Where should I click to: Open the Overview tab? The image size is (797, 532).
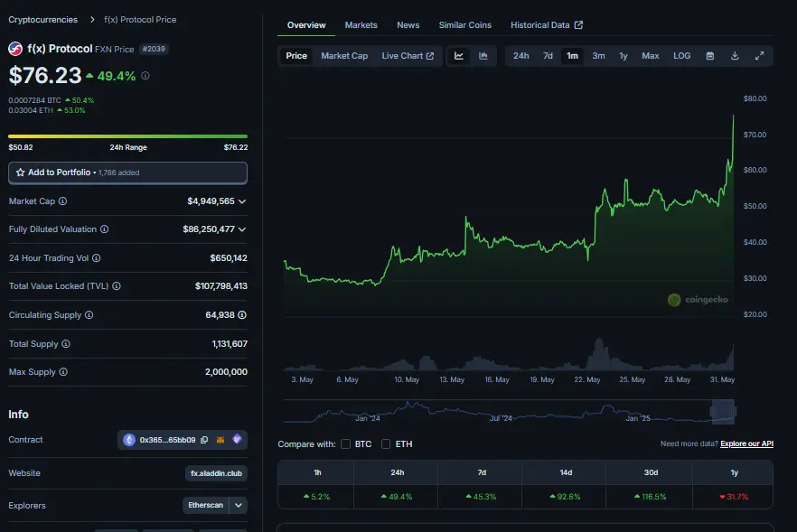coord(306,25)
